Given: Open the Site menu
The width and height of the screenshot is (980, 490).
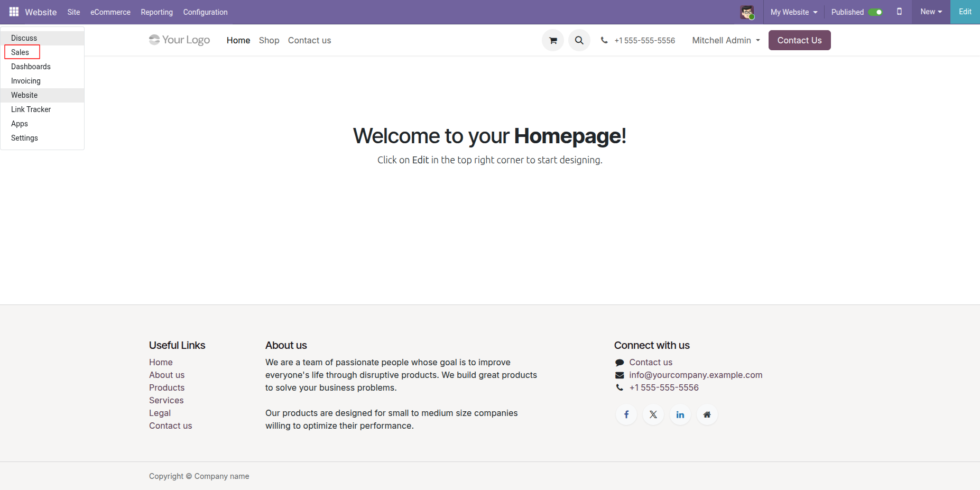Looking at the screenshot, I should [73, 12].
